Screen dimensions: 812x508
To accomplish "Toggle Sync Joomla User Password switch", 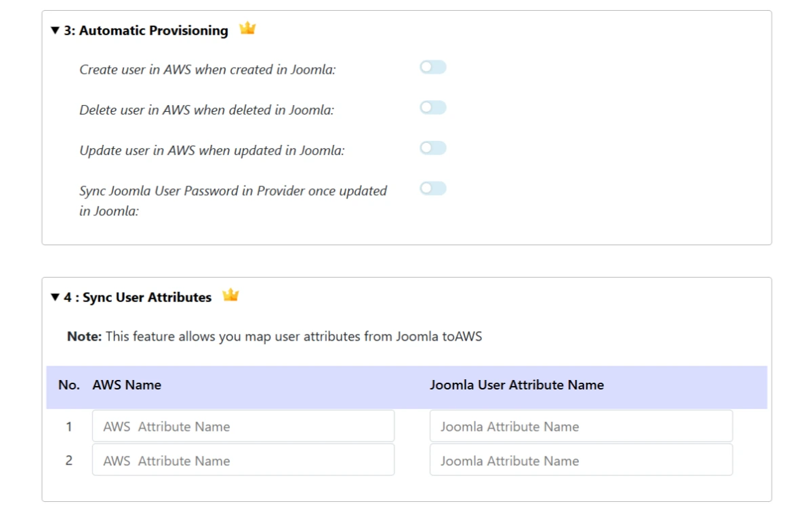I will point(433,188).
